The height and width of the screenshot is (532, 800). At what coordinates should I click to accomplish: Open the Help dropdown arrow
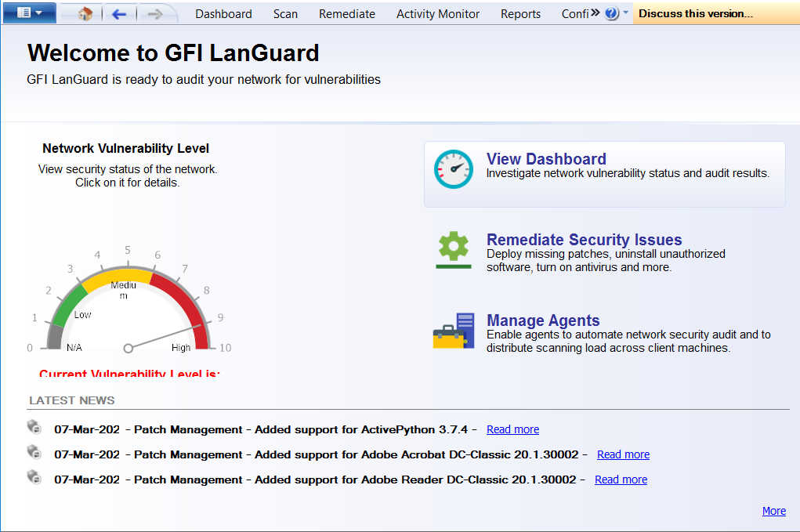[625, 13]
